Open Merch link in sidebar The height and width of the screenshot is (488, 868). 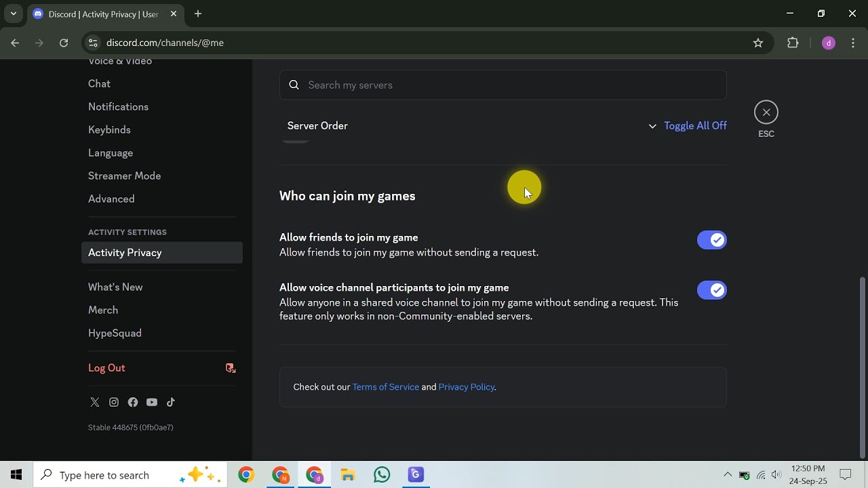pos(103,310)
